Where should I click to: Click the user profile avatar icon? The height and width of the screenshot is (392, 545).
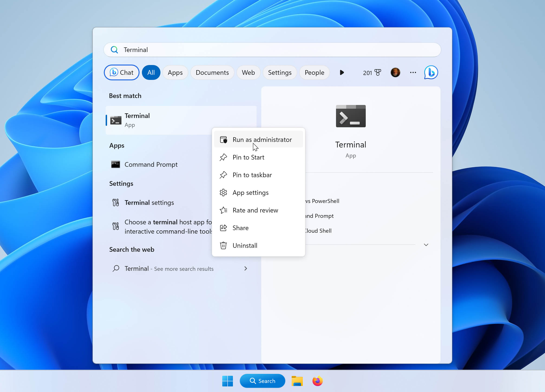(394, 72)
